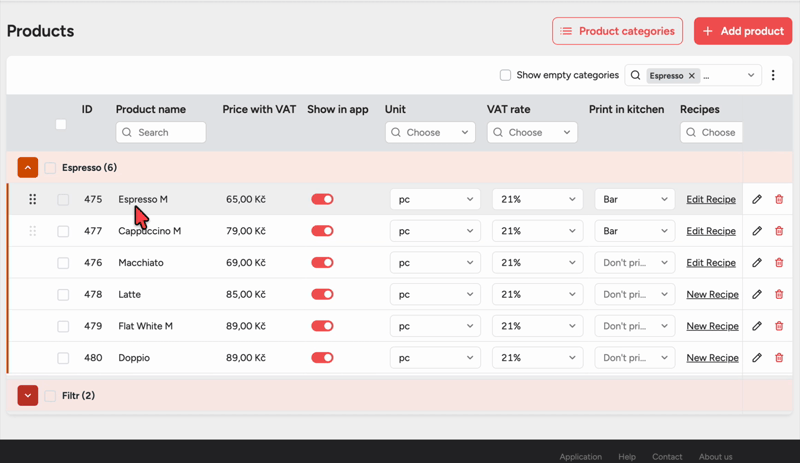Expand the Filtr category
Image resolution: width=800 pixels, height=463 pixels.
[x=28, y=396]
